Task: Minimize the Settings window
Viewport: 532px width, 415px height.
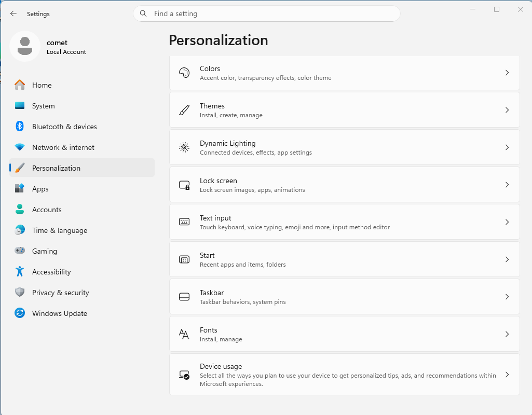Action: (x=473, y=9)
